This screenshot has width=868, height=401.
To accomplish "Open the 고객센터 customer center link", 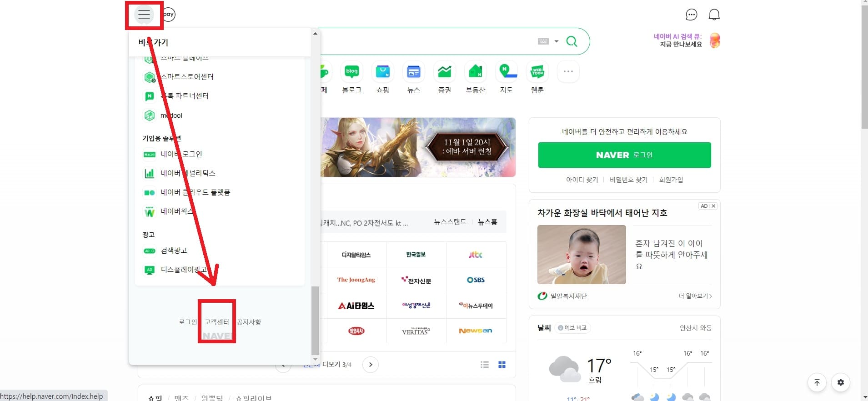I will [216, 322].
